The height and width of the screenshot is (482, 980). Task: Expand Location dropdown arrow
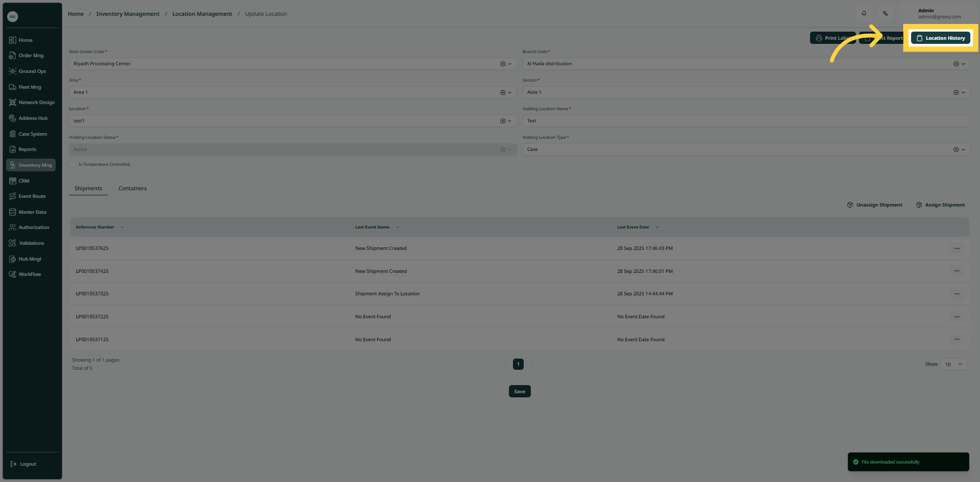tap(509, 121)
